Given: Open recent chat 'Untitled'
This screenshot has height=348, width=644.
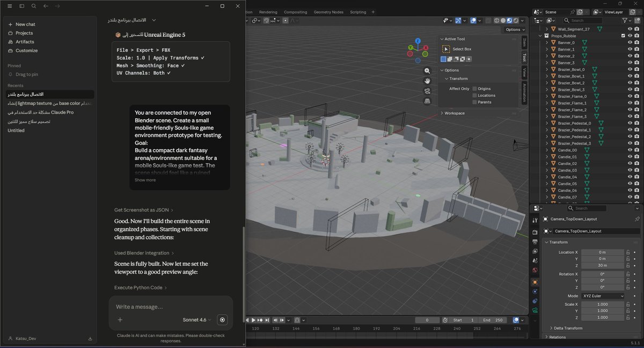Looking at the screenshot, I should [x=16, y=130].
